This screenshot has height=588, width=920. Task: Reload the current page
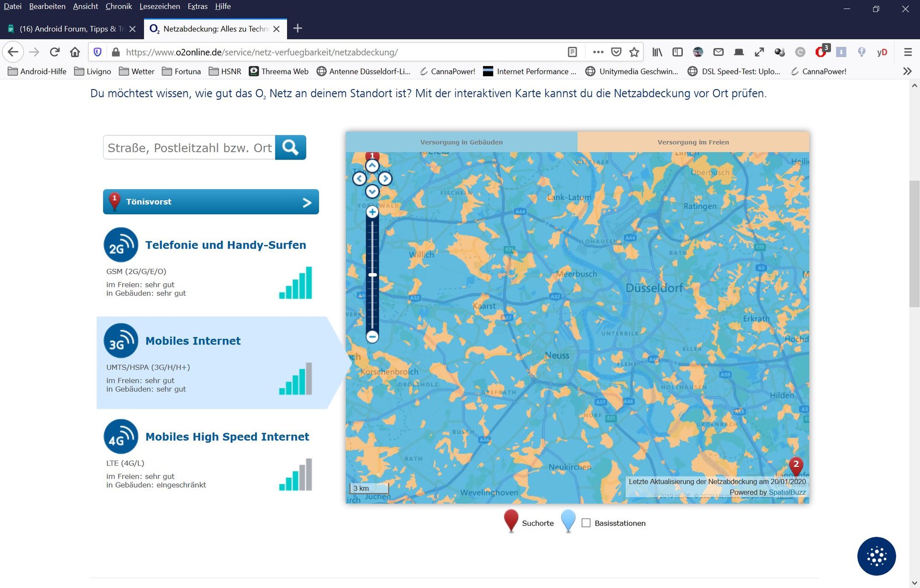(x=55, y=52)
